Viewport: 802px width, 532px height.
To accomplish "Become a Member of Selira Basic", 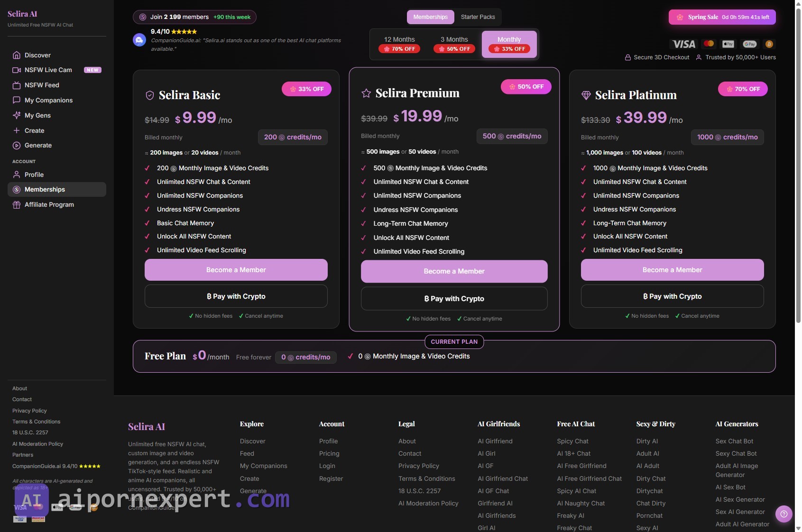I will click(x=236, y=270).
